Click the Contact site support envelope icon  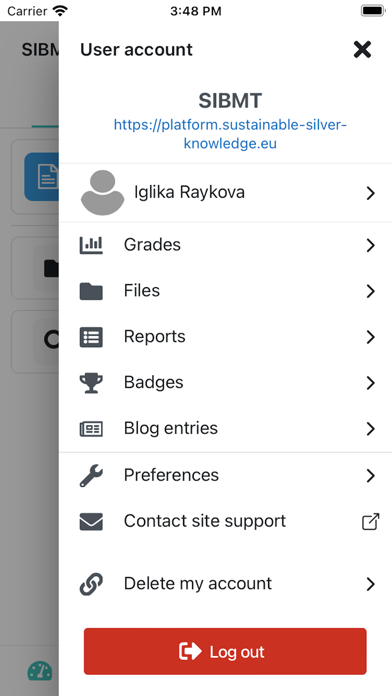[91, 522]
